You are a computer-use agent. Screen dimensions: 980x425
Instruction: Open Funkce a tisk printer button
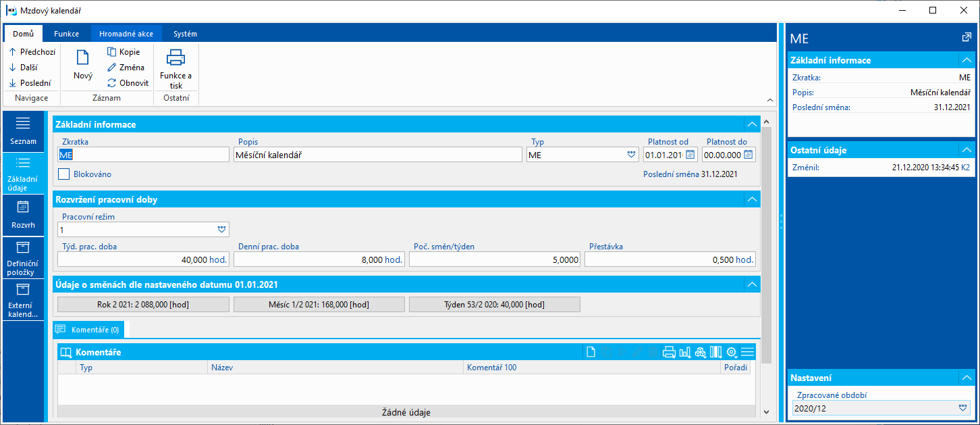tap(175, 68)
